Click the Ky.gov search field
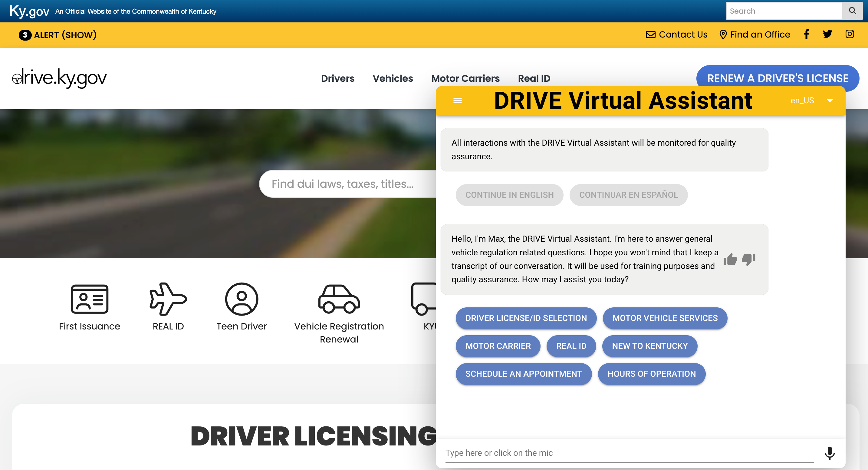Viewport: 868px width, 470px height. point(784,11)
